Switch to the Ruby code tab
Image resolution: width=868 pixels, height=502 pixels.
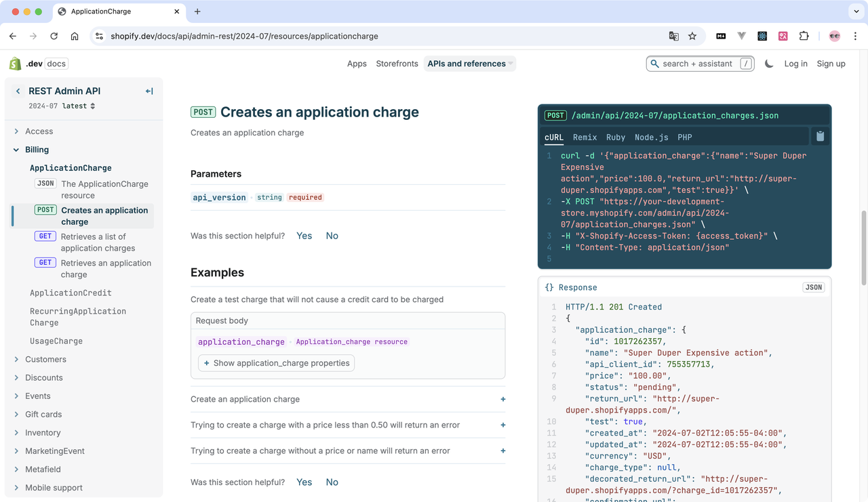pyautogui.click(x=616, y=137)
